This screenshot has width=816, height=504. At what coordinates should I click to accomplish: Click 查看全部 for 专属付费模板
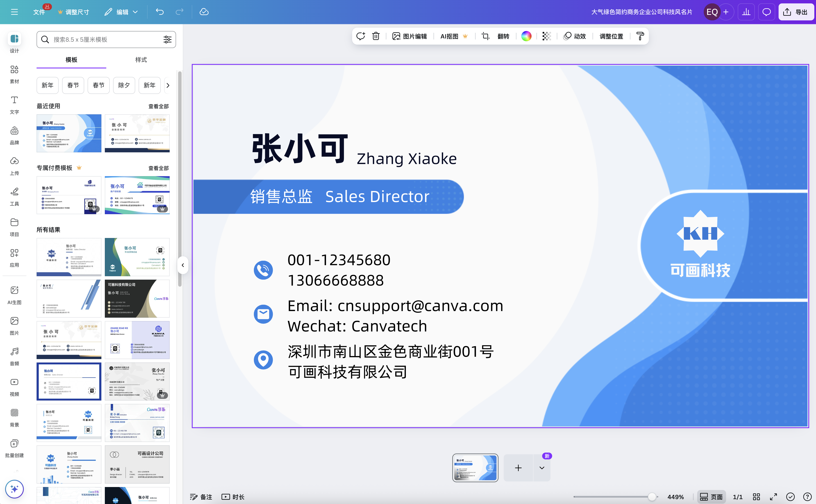tap(159, 168)
